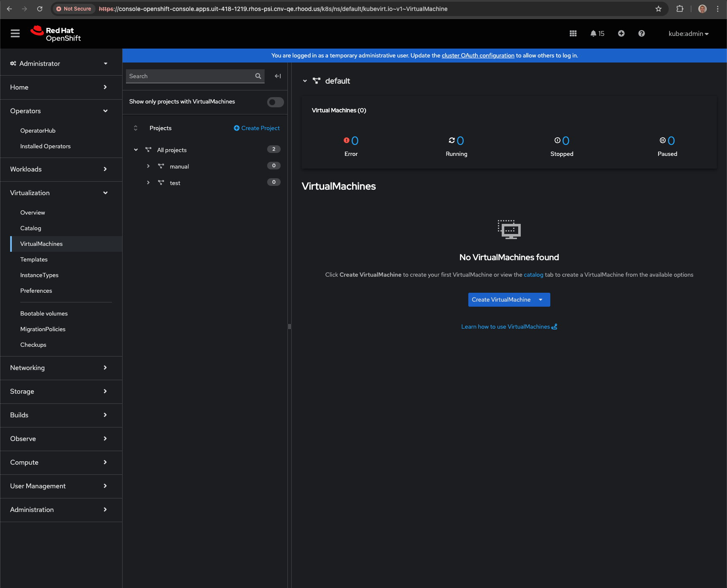Toggle Show only projects with VirtualMachines
727x588 pixels.
click(x=275, y=102)
